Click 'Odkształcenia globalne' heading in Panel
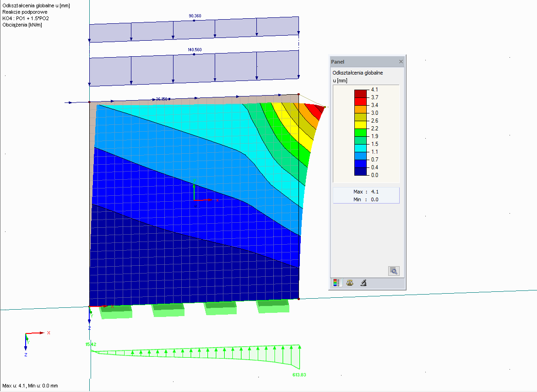The height and width of the screenshot is (392, 537). [358, 73]
